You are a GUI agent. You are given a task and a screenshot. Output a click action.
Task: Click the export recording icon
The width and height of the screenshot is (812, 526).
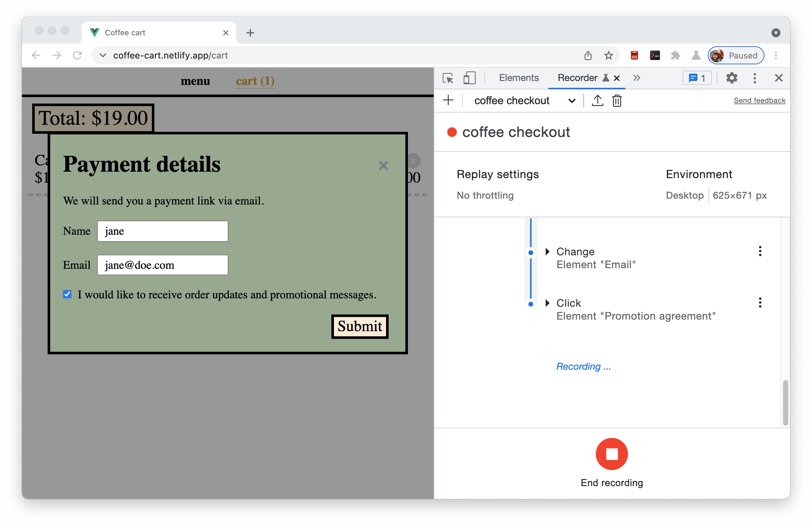pyautogui.click(x=597, y=101)
